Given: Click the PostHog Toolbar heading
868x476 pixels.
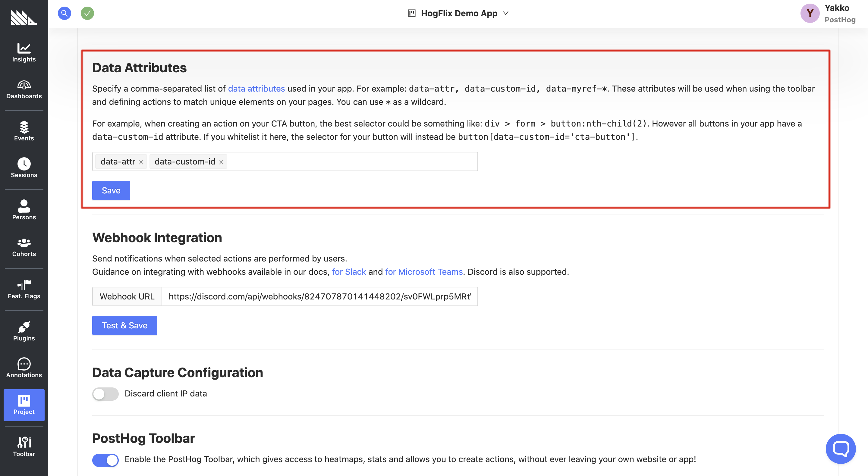Looking at the screenshot, I should (x=143, y=439).
